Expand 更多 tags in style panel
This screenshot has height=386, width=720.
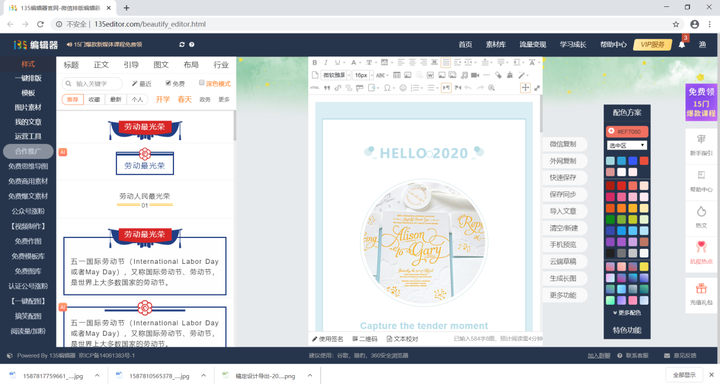[224, 100]
